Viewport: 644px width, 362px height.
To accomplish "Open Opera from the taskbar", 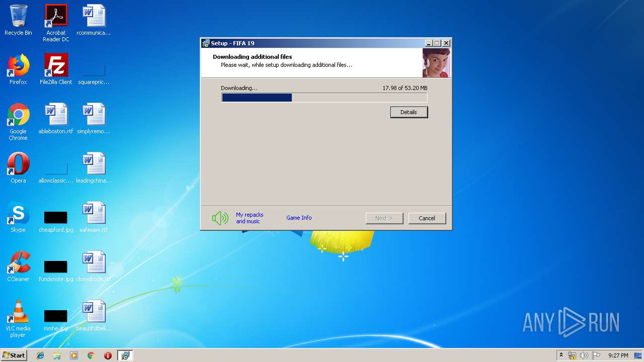I will pos(108,355).
